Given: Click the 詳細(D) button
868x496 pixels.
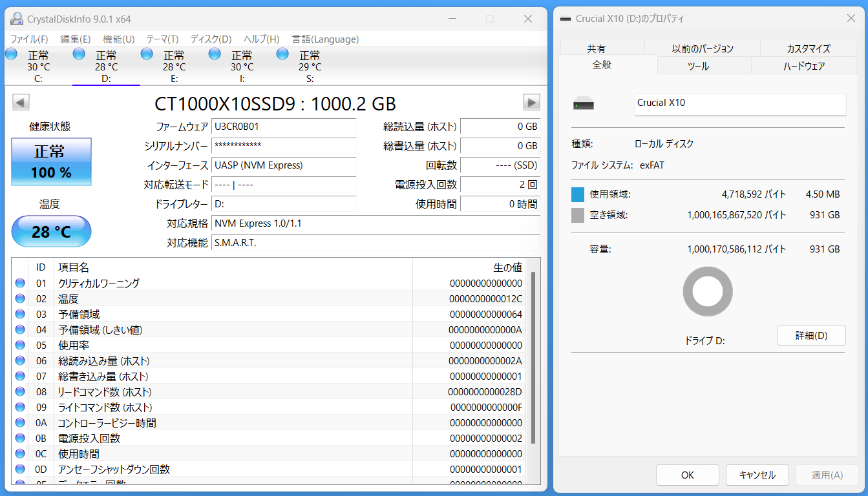Looking at the screenshot, I should [811, 336].
